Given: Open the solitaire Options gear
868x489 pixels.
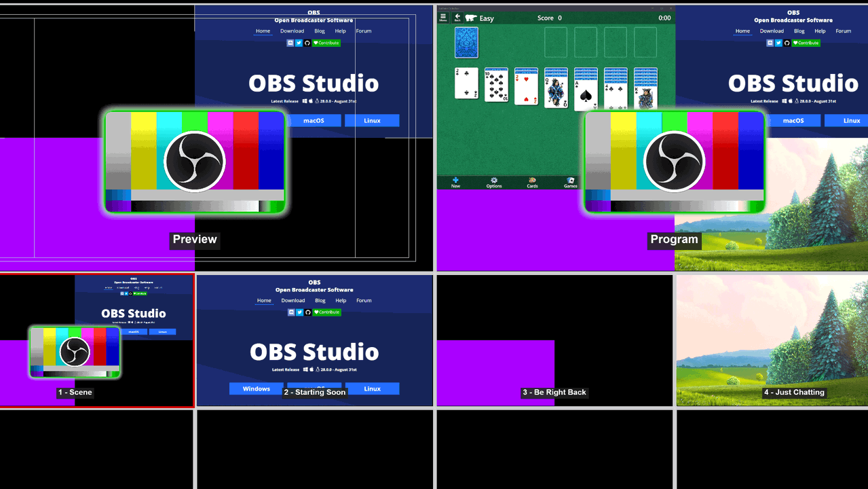Looking at the screenshot, I should click(494, 182).
